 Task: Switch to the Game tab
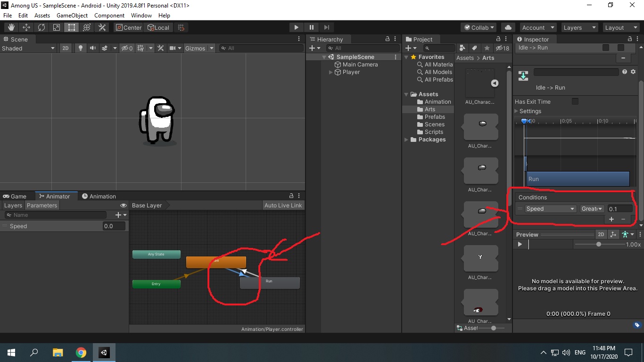coord(15,196)
